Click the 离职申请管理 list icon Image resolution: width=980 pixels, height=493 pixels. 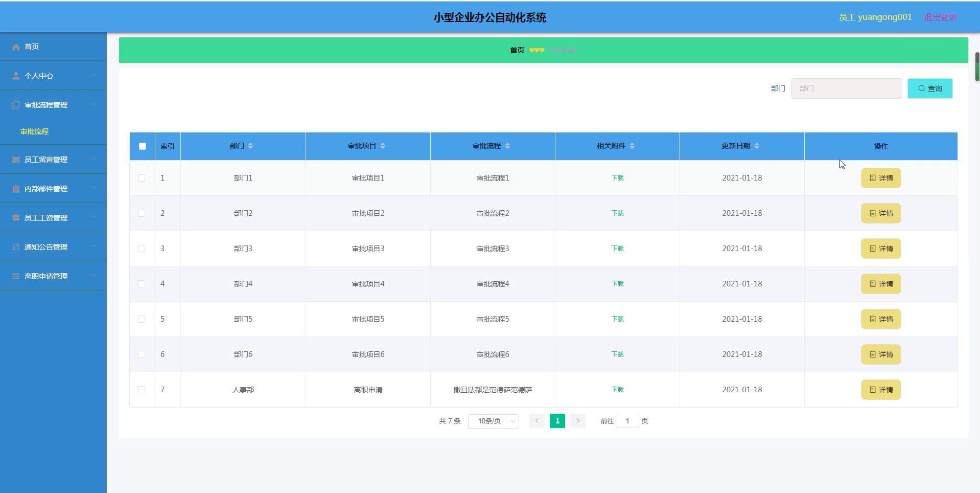point(16,276)
